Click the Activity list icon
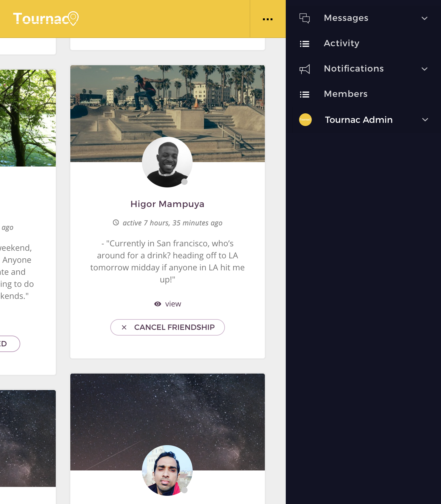The image size is (441, 504). tap(304, 44)
